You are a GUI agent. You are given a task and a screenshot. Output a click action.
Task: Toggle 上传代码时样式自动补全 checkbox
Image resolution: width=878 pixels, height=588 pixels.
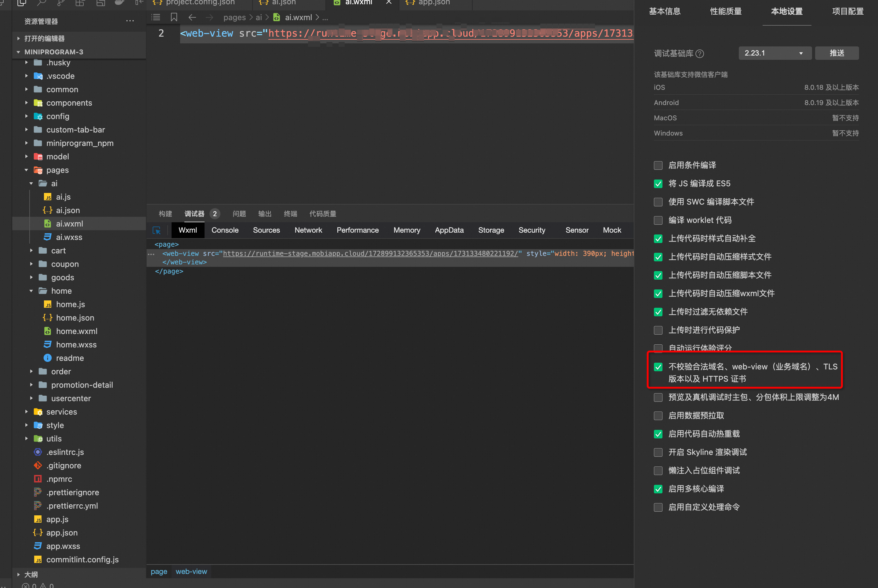tap(658, 239)
